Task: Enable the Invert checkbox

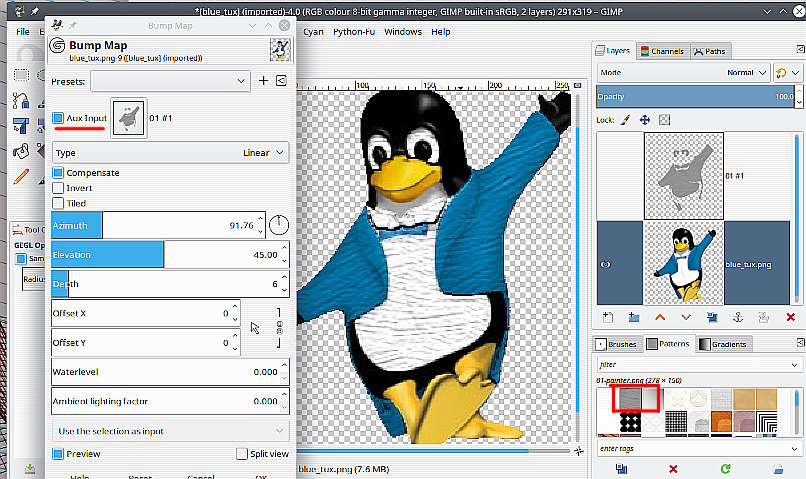Action: pyautogui.click(x=58, y=188)
